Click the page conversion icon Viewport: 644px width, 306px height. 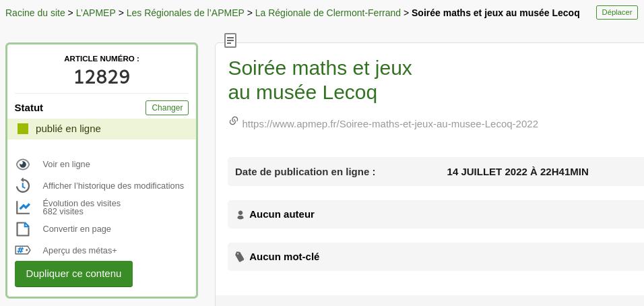(x=23, y=229)
